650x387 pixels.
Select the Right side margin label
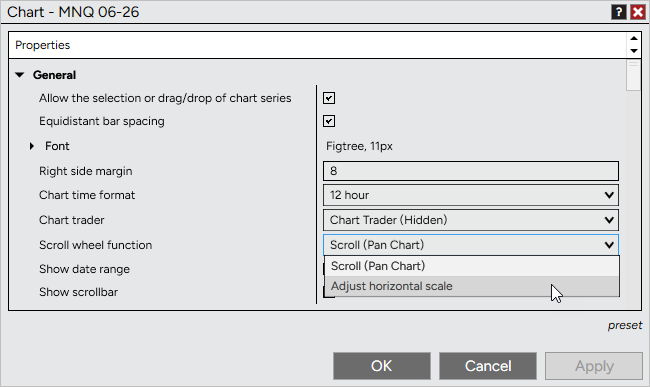click(x=86, y=171)
